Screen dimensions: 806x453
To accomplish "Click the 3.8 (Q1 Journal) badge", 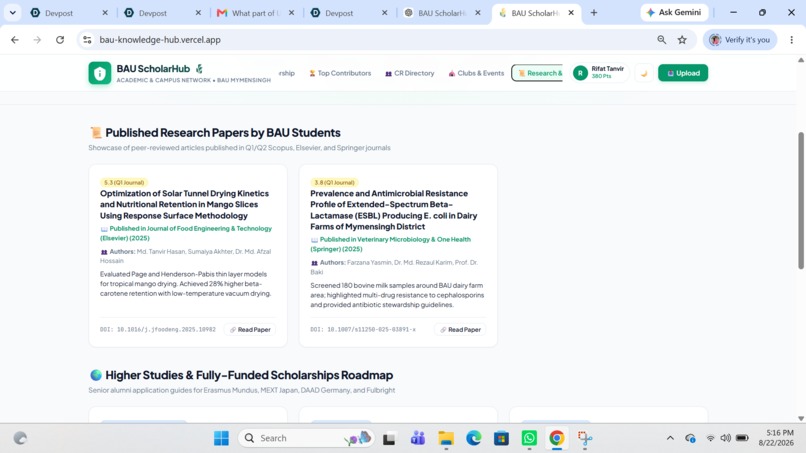I will (x=334, y=183).
